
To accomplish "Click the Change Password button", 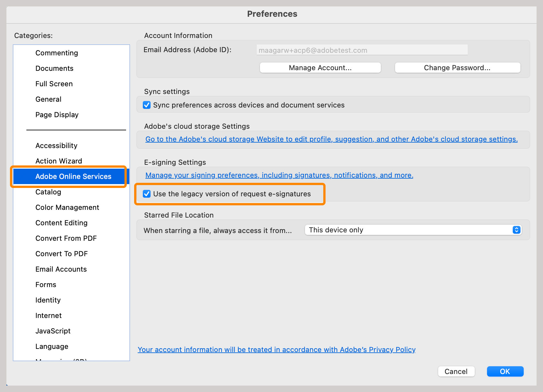I will [x=457, y=68].
